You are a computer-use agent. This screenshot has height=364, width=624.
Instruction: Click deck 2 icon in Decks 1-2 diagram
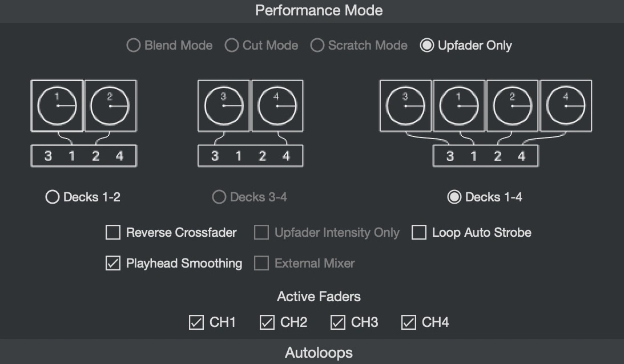click(110, 106)
